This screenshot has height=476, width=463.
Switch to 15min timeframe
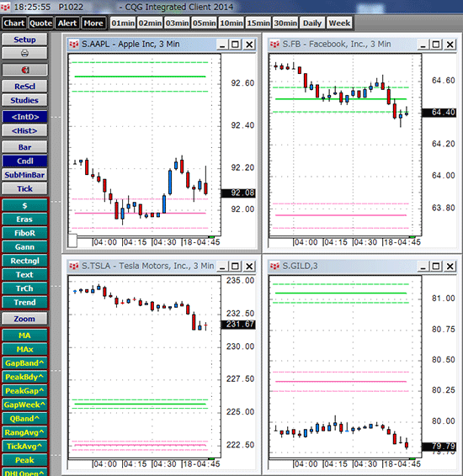[258, 23]
